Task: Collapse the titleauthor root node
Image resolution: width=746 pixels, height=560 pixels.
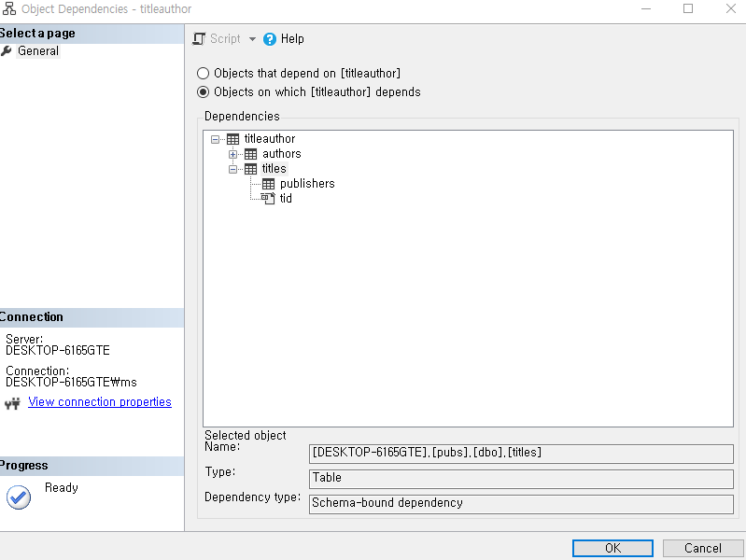Action: click(x=215, y=139)
